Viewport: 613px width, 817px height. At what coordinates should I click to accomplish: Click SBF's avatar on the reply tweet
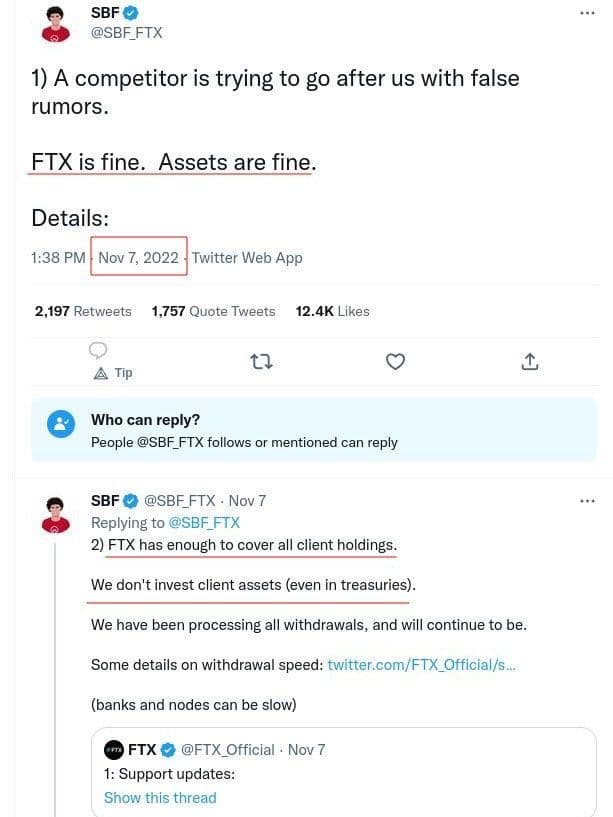[x=56, y=514]
